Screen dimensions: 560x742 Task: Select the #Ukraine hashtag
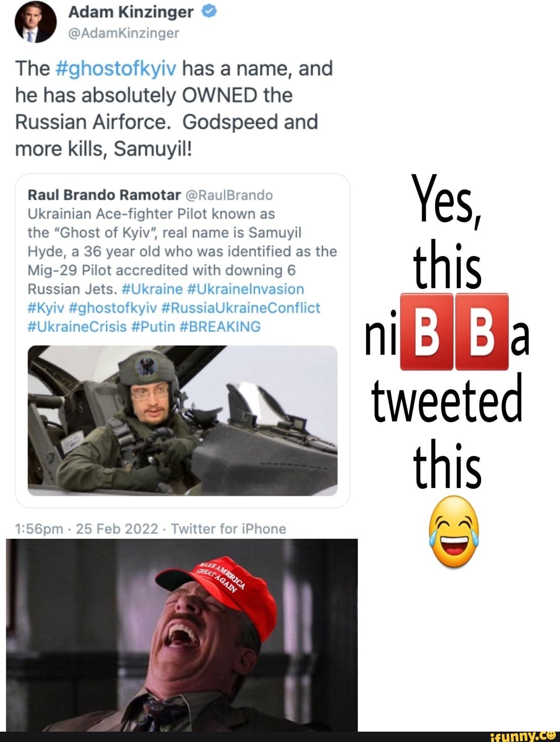coord(152,289)
